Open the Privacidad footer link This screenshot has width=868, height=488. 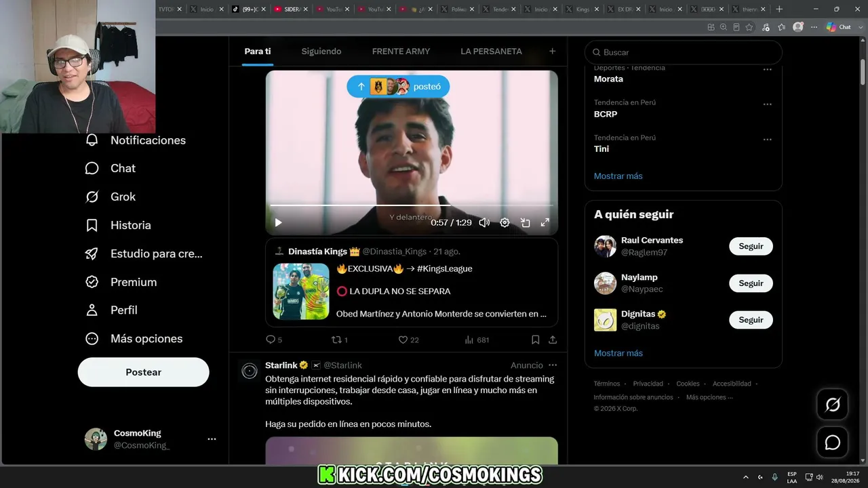pyautogui.click(x=648, y=384)
